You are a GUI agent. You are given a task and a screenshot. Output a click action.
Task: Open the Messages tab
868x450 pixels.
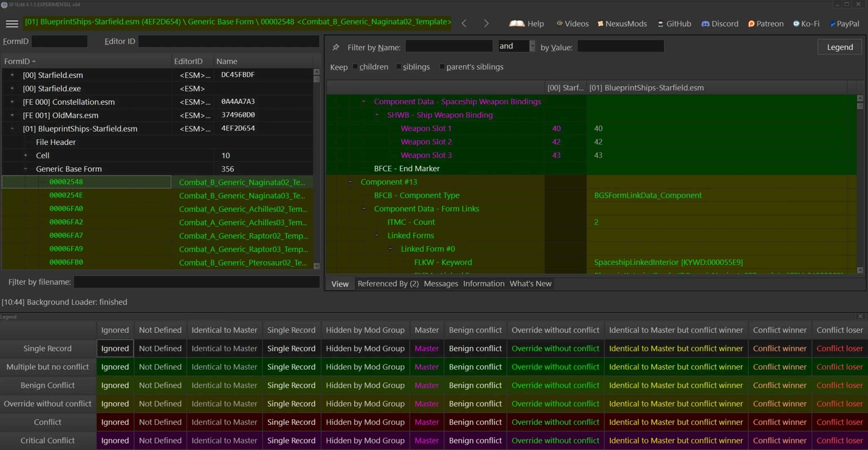pyautogui.click(x=441, y=284)
